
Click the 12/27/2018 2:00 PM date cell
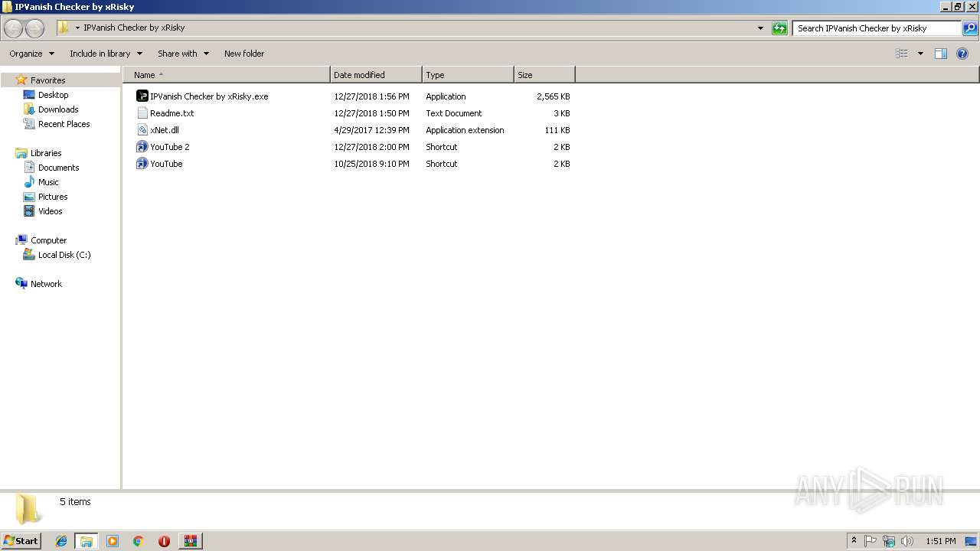pyautogui.click(x=371, y=147)
